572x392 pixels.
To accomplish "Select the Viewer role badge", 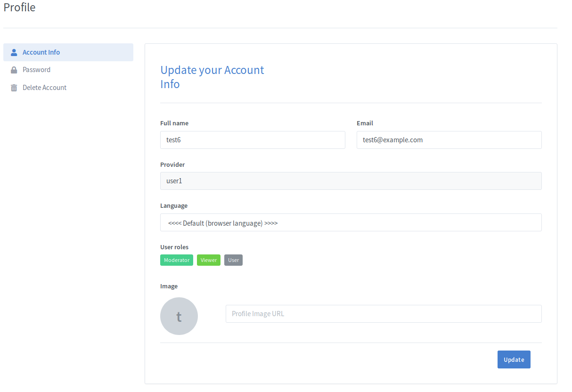I will coord(209,260).
